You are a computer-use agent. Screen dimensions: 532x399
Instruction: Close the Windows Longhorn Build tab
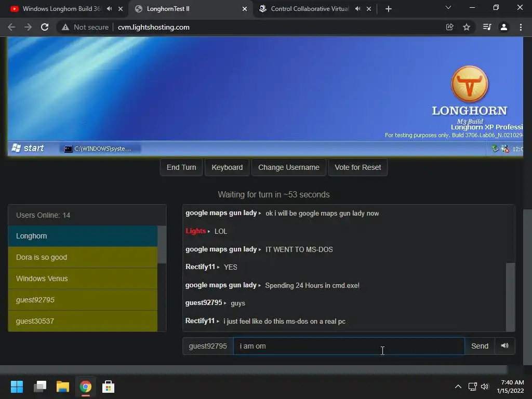click(121, 9)
